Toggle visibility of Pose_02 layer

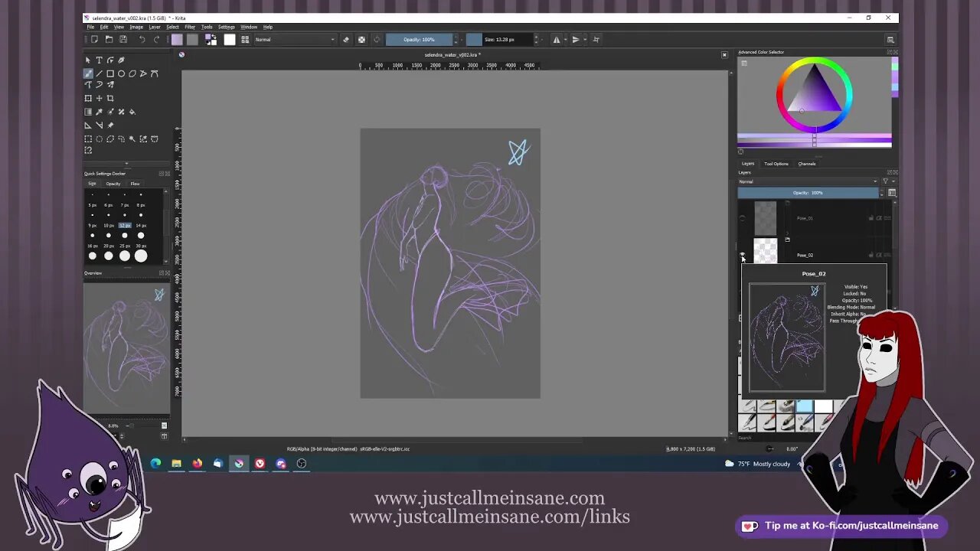pos(742,255)
